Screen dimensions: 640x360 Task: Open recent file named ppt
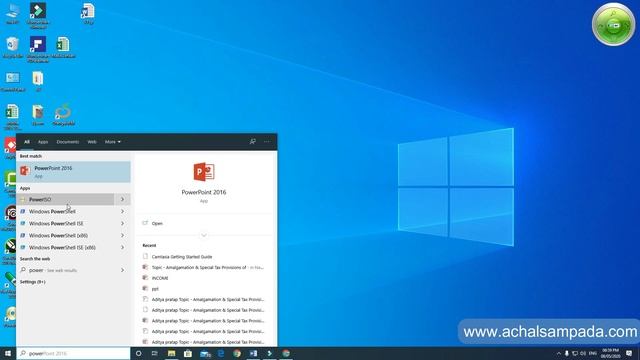tap(155, 289)
